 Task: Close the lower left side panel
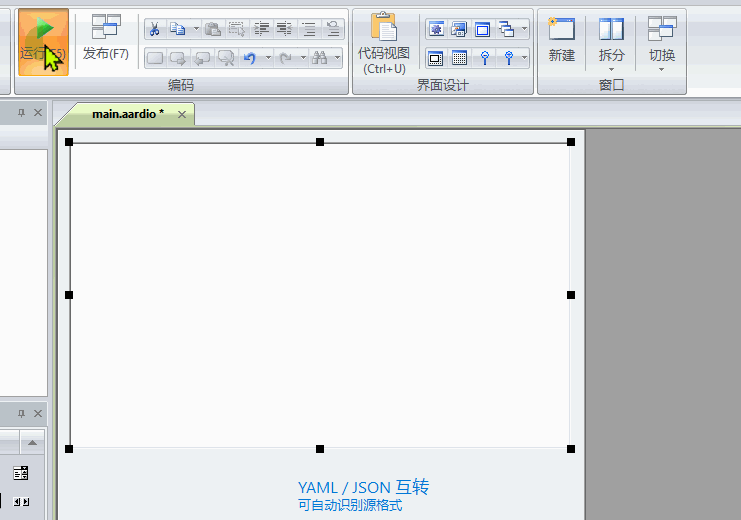coord(38,414)
